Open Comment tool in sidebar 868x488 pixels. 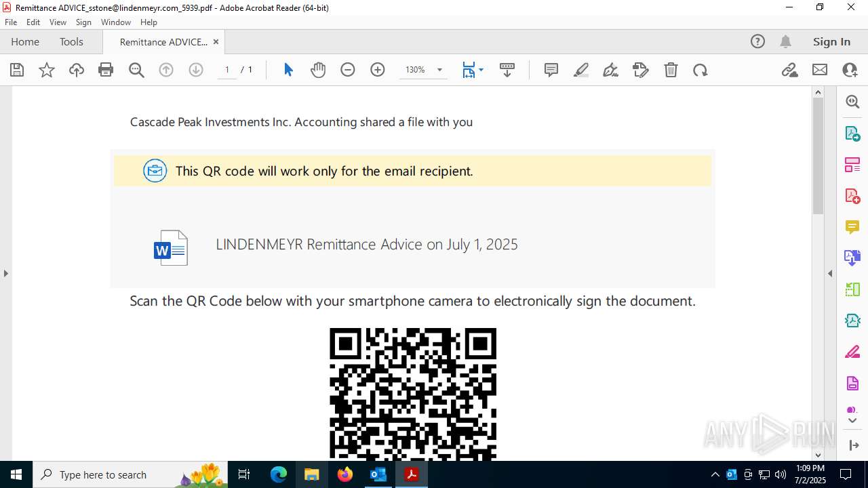tap(852, 227)
